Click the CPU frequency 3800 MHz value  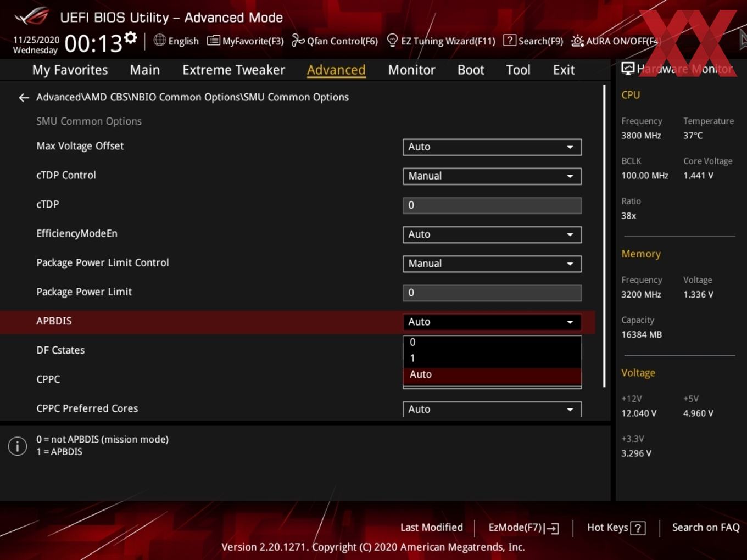641,136
